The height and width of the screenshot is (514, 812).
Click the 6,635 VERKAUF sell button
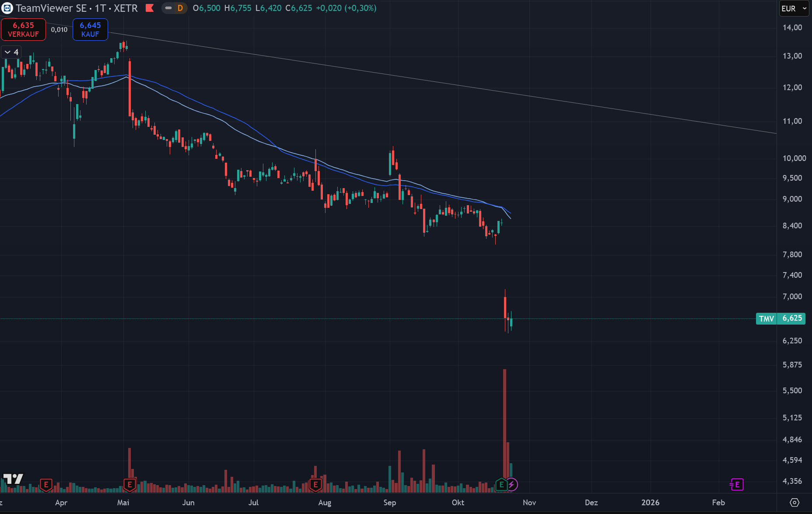click(23, 30)
